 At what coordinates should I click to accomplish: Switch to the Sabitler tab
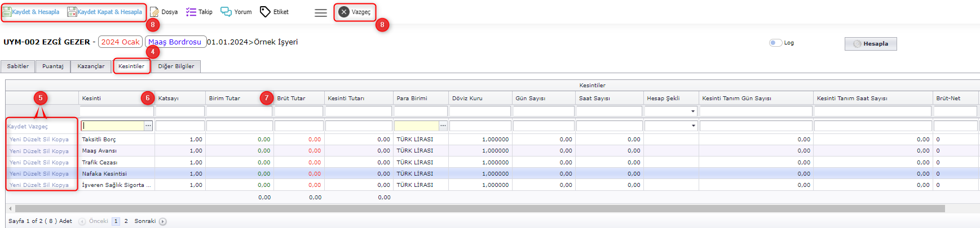coord(18,66)
